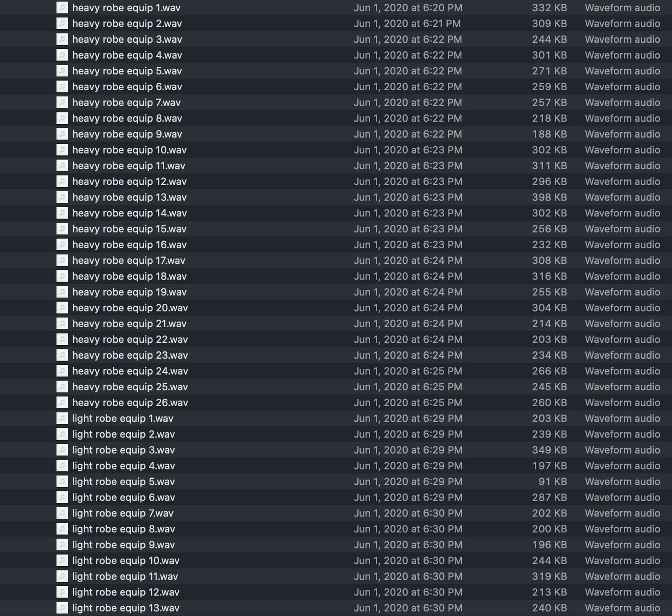Click Waveform audio kind for light robe equip 13.wav
Viewport: 672px width, 616px height.
[x=622, y=608]
